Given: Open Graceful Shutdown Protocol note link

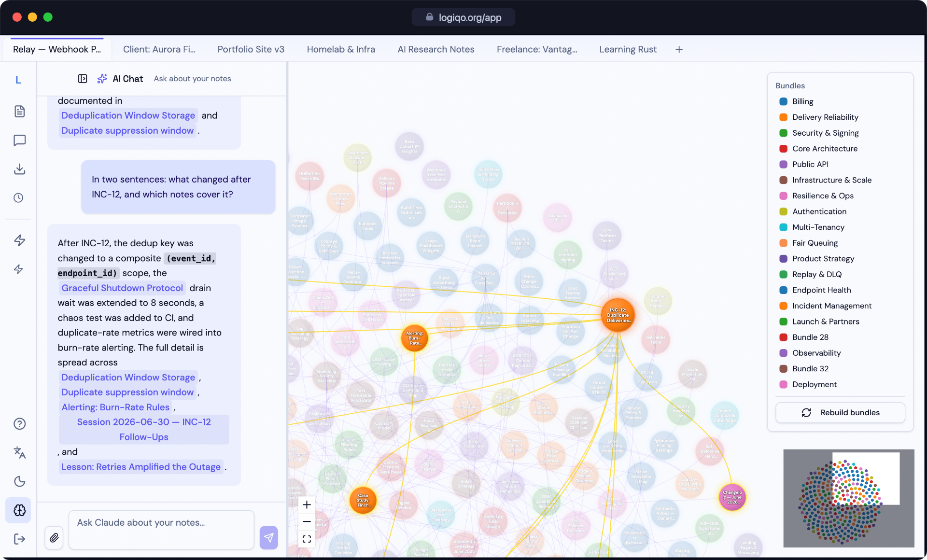Looking at the screenshot, I should coord(122,288).
